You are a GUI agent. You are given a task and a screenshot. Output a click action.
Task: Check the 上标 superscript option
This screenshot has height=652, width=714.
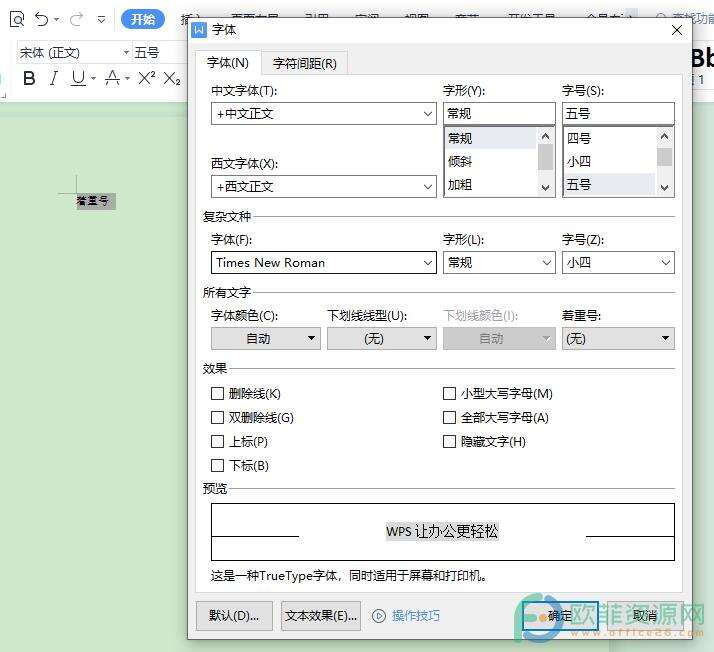[x=217, y=442]
